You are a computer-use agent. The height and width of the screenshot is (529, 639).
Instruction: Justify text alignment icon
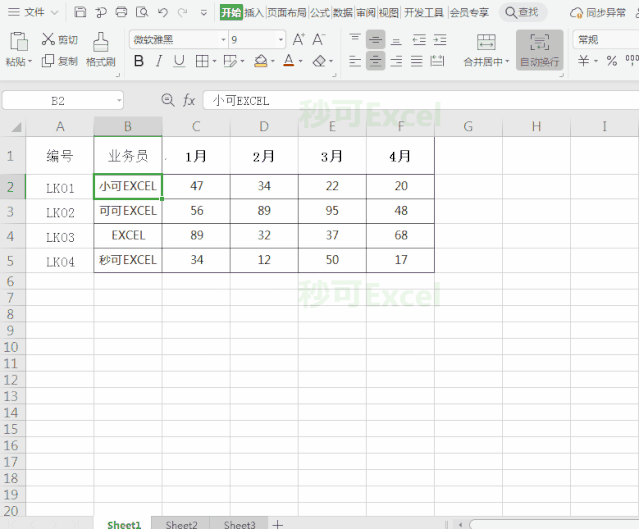pos(416,61)
